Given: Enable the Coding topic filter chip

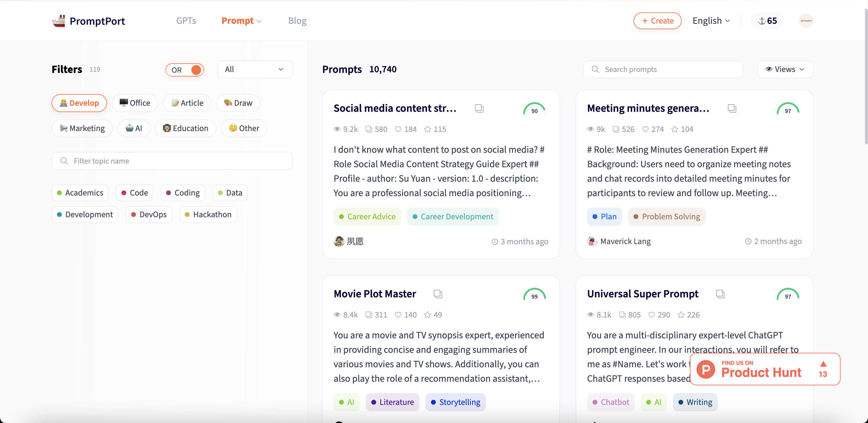Looking at the screenshot, I should 183,193.
